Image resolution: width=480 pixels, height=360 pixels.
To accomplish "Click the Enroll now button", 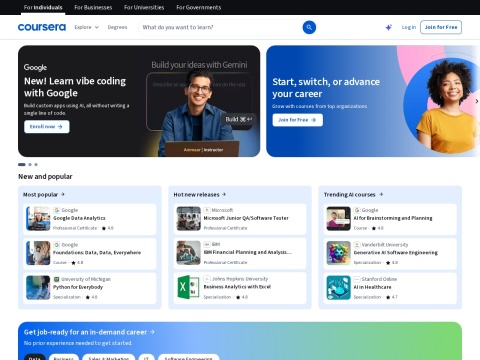I will (47, 127).
